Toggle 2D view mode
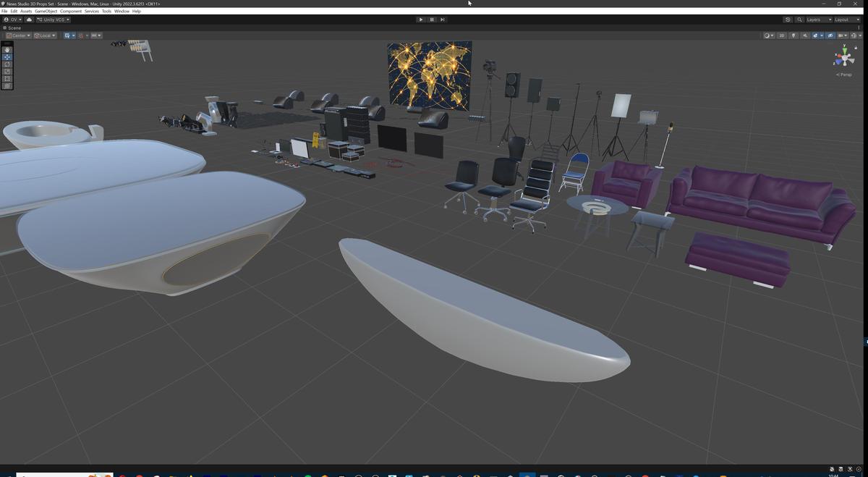The image size is (868, 477). (x=782, y=35)
